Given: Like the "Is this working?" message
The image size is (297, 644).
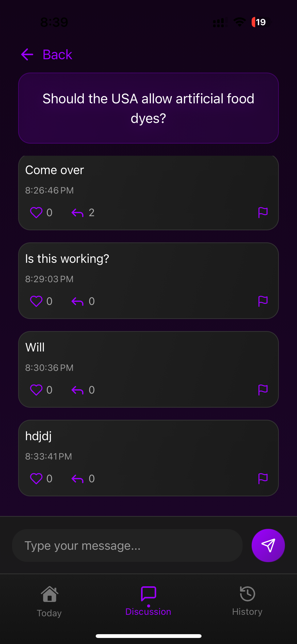Looking at the screenshot, I should pyautogui.click(x=37, y=301).
